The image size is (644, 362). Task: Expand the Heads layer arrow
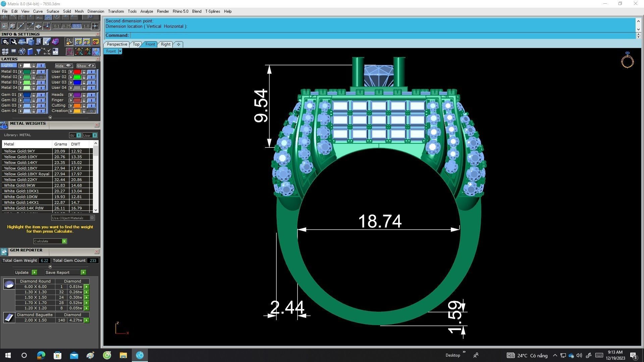71,95
